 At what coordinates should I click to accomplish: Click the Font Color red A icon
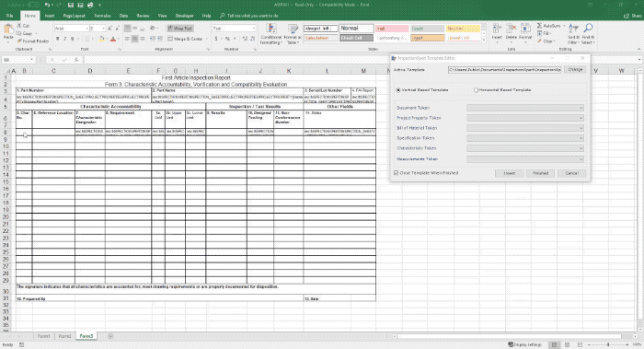(x=113, y=39)
